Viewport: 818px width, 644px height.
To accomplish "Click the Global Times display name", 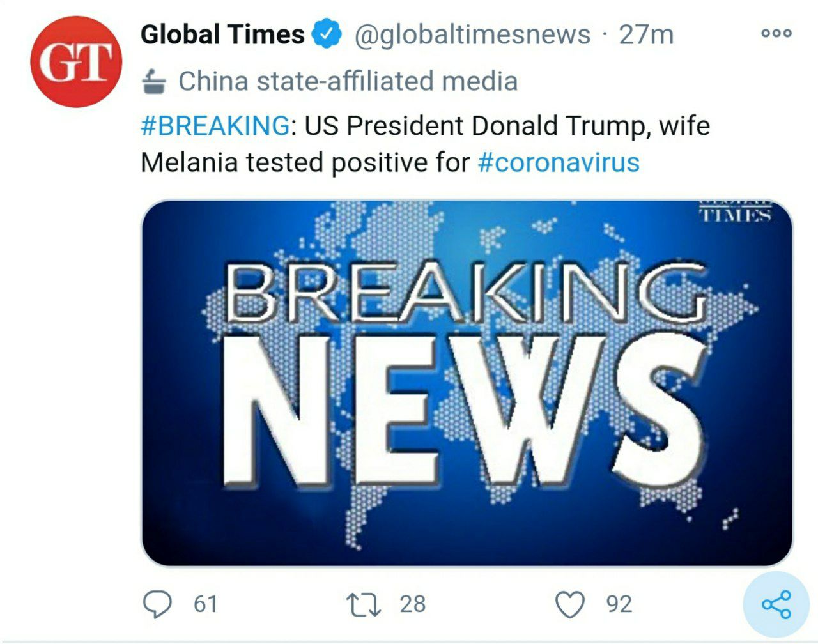I will point(222,34).
